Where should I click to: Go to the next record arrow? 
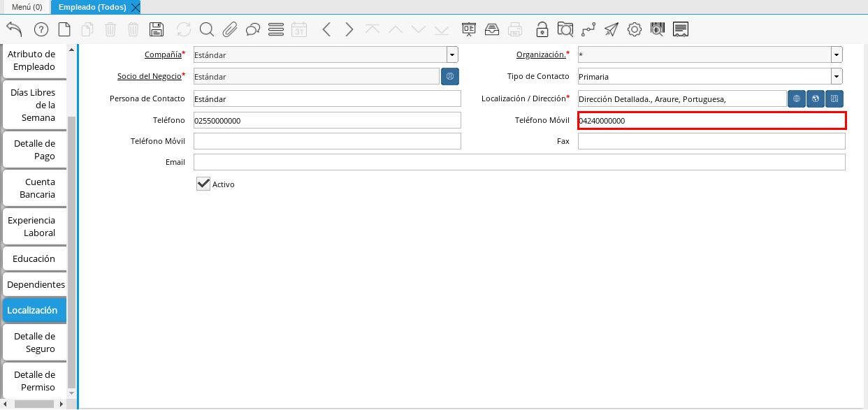click(x=349, y=29)
